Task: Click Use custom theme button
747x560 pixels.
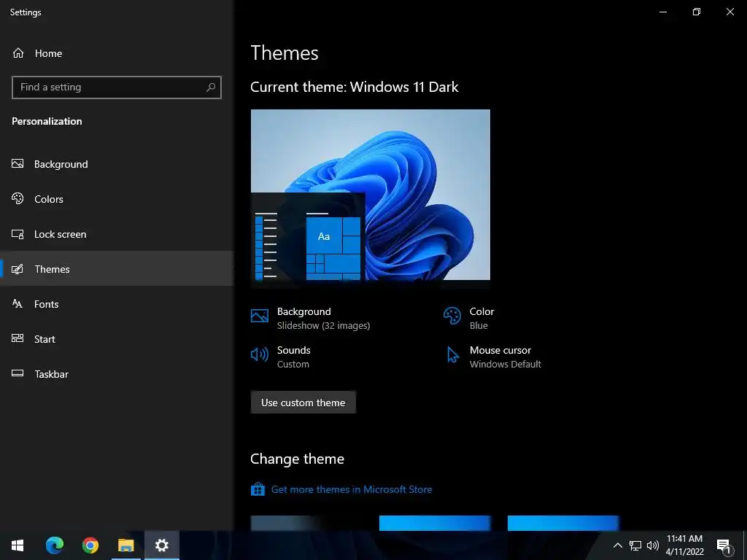Action: (x=303, y=402)
